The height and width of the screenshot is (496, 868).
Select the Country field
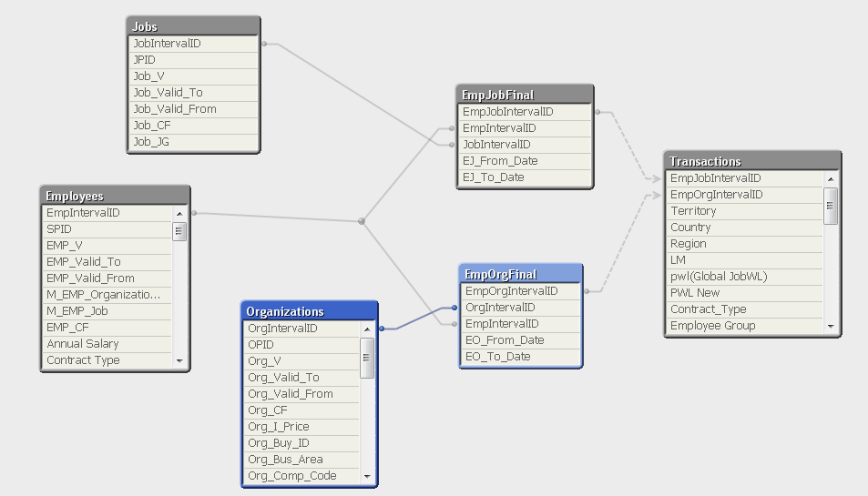coord(745,228)
